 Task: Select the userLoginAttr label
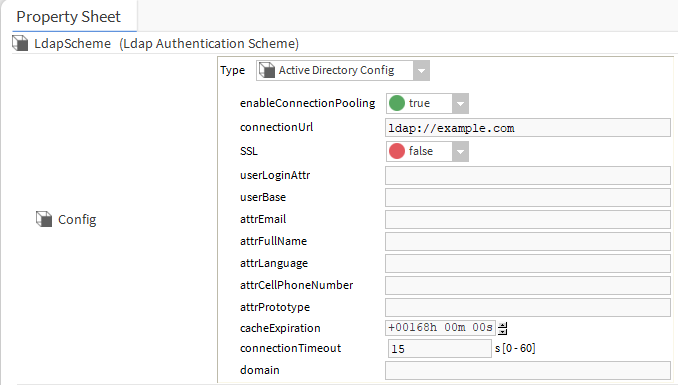coord(275,175)
